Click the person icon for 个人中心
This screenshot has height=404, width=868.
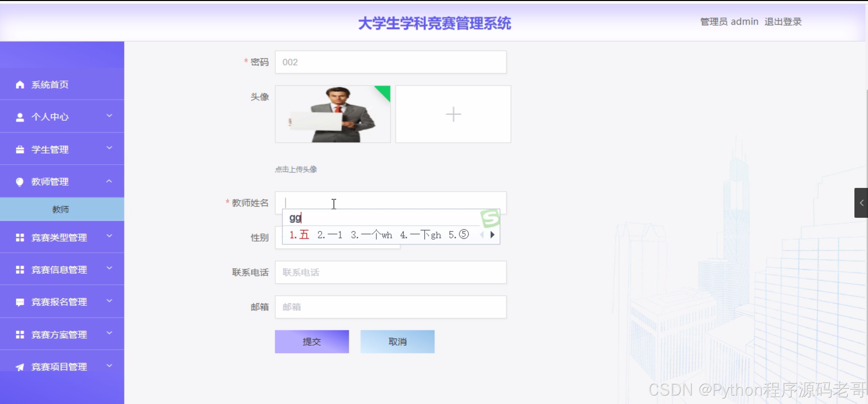coord(20,117)
